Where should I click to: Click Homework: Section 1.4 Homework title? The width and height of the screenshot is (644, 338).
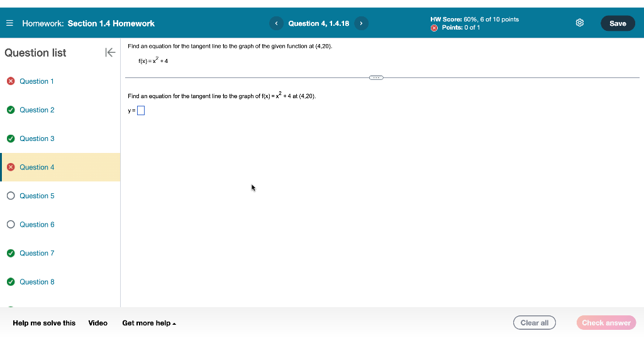click(x=88, y=23)
